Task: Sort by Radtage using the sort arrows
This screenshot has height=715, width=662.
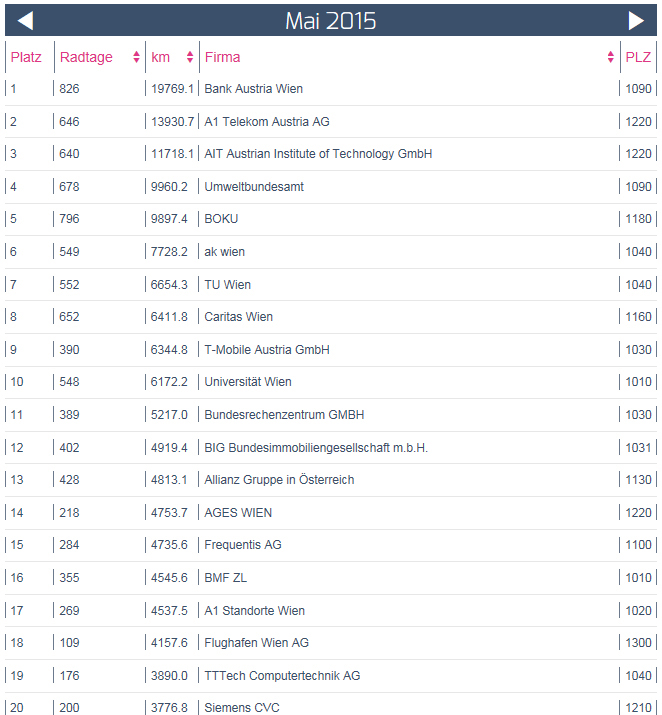Action: pyautogui.click(x=136, y=58)
